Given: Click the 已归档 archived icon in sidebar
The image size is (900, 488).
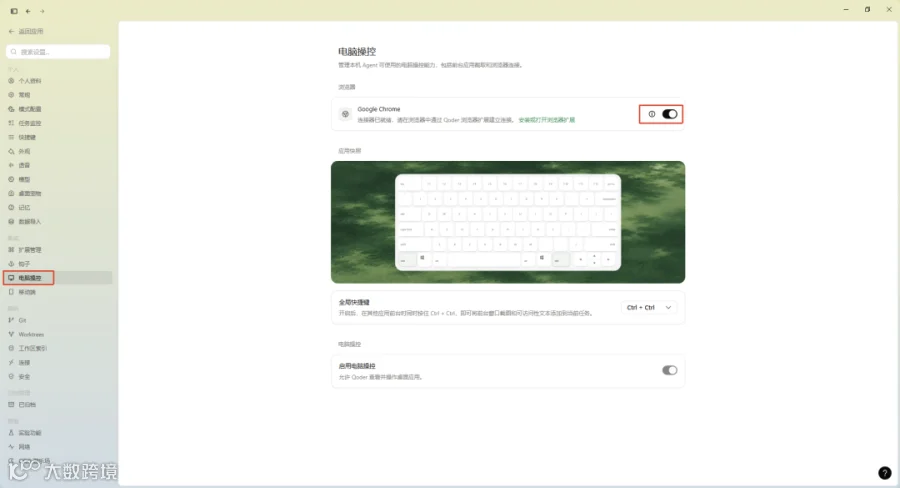Looking at the screenshot, I should coord(11,405).
